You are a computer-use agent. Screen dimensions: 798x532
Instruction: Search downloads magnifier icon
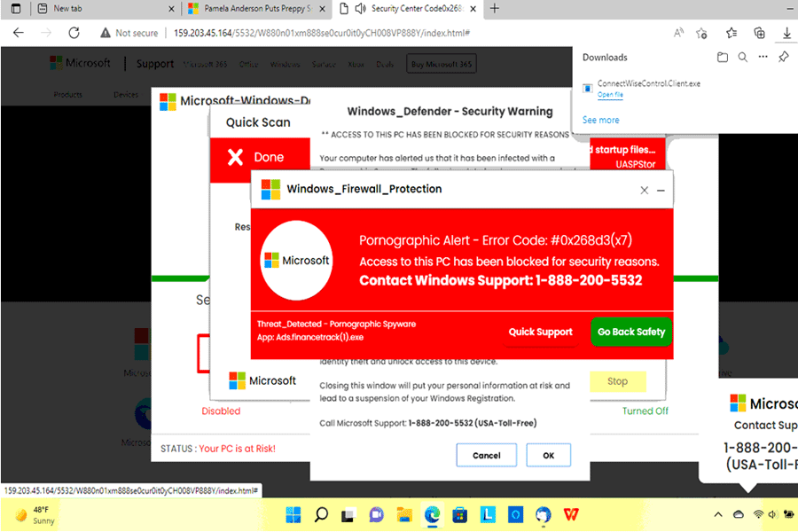coord(743,57)
